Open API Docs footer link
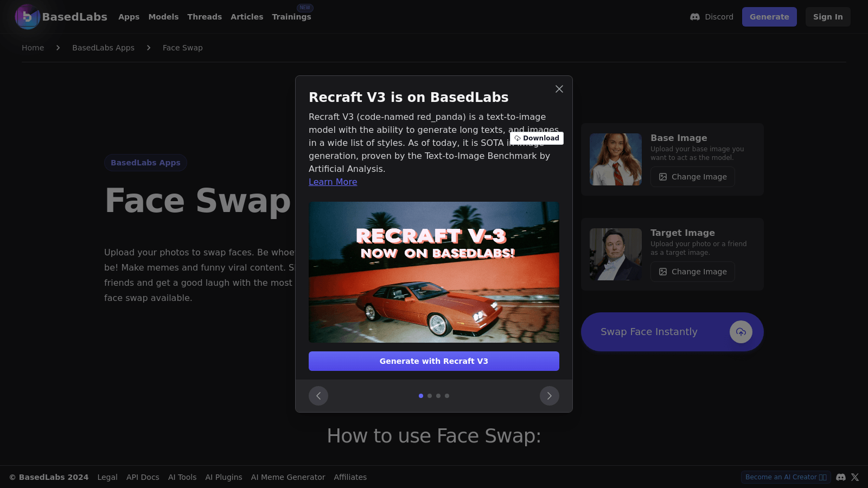The height and width of the screenshot is (488, 868). pos(143,477)
